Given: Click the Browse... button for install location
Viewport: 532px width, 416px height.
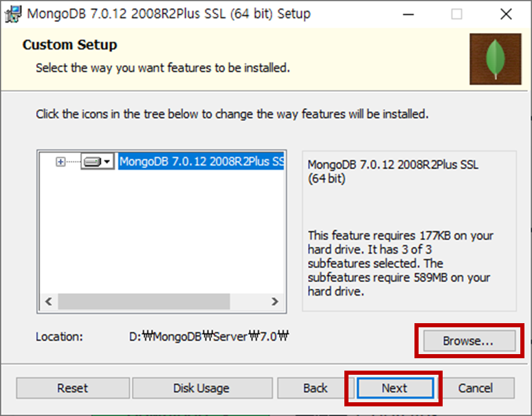Looking at the screenshot, I should coord(469,340).
